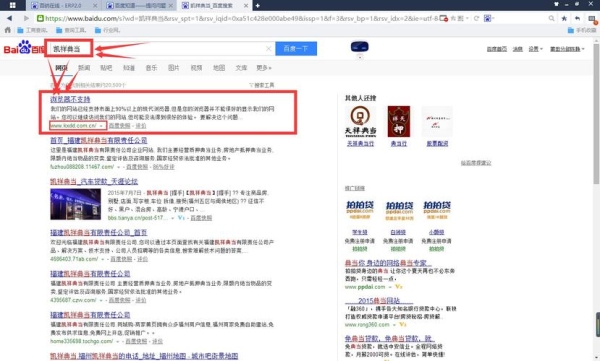Open the www.ppdai.com green URL link
The image size is (600, 361).
365,287
